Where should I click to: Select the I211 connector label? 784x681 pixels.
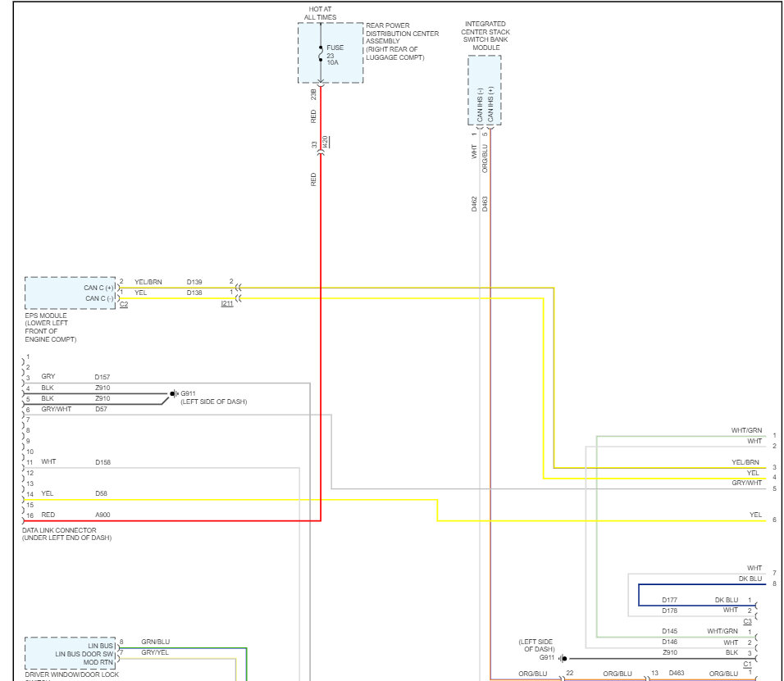(x=227, y=303)
